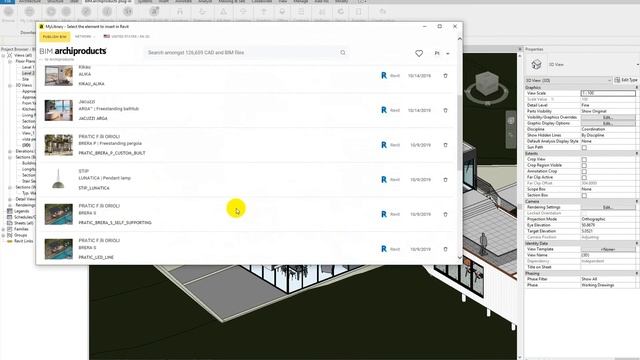
Task: Toggle the Crop View checkbox
Action: (584, 160)
